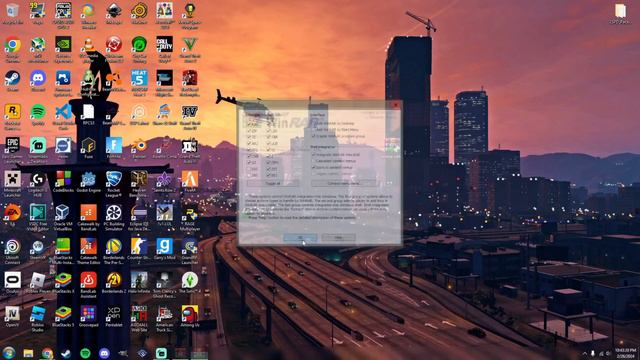Screen dimensions: 640x360
Task: Select the Halo Infinite desktop icon
Action: pyautogui.click(x=139, y=283)
